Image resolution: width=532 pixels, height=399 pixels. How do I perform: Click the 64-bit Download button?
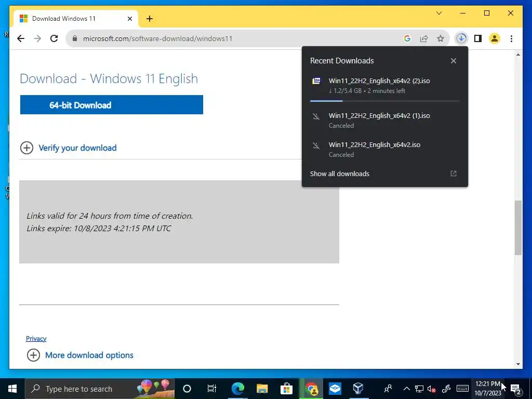112,105
